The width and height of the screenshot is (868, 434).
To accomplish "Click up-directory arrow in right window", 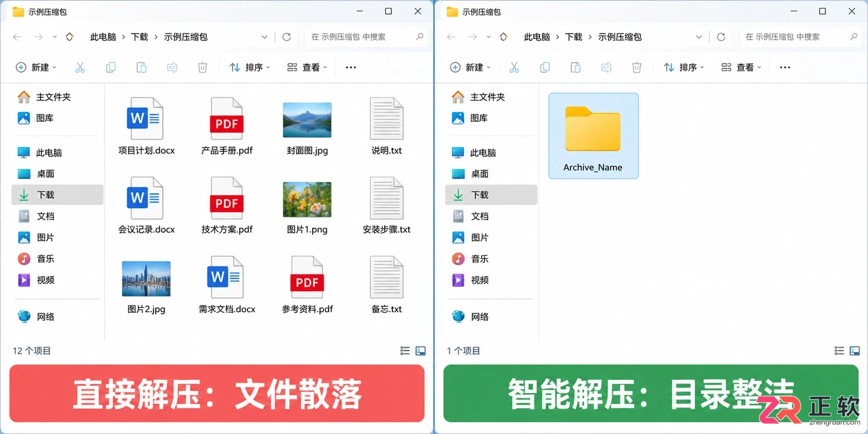I will 503,37.
